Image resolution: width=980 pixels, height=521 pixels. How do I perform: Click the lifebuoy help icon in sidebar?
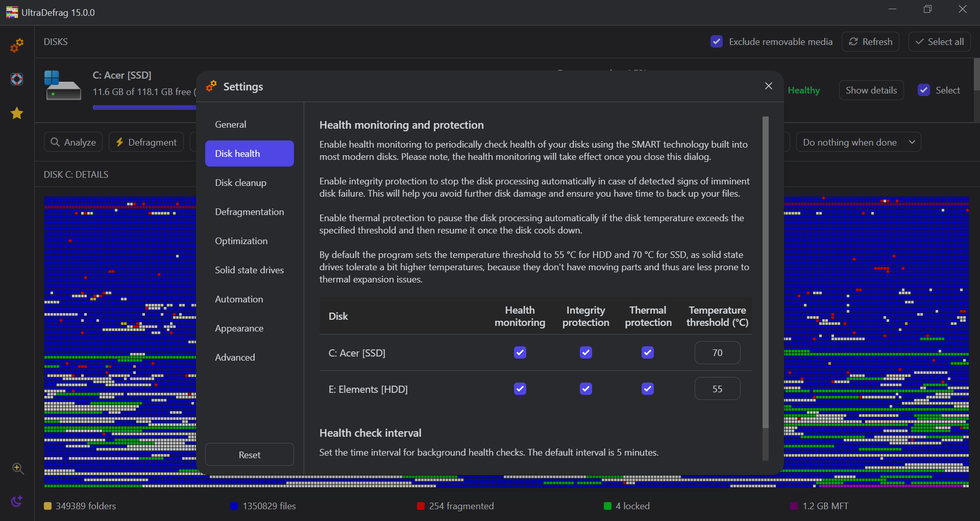17,79
